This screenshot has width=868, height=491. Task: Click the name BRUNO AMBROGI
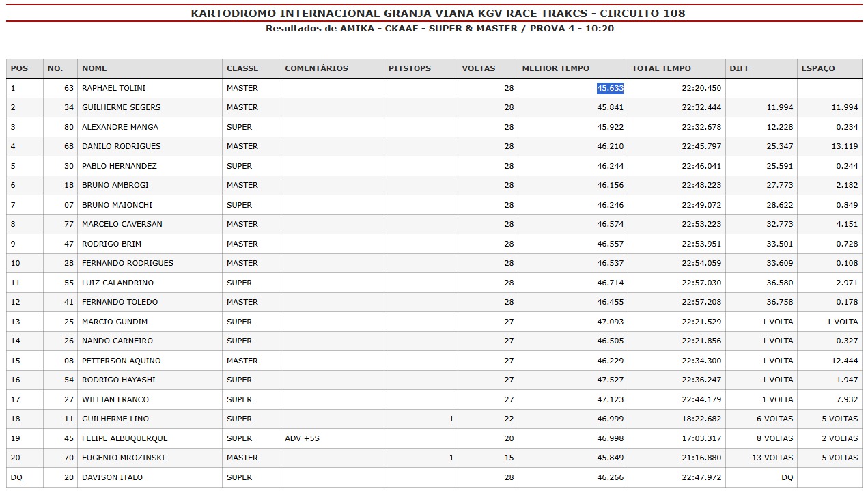[x=115, y=185]
